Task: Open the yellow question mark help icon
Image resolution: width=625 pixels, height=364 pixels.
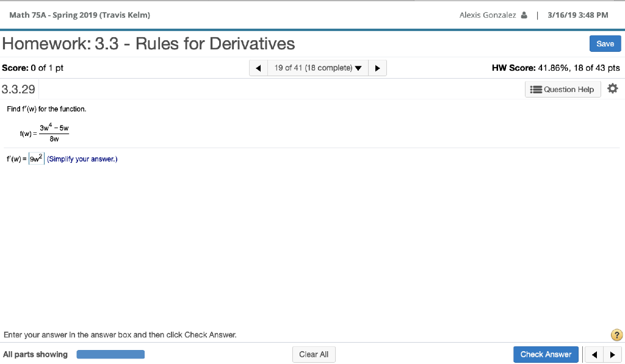Action: point(616,335)
